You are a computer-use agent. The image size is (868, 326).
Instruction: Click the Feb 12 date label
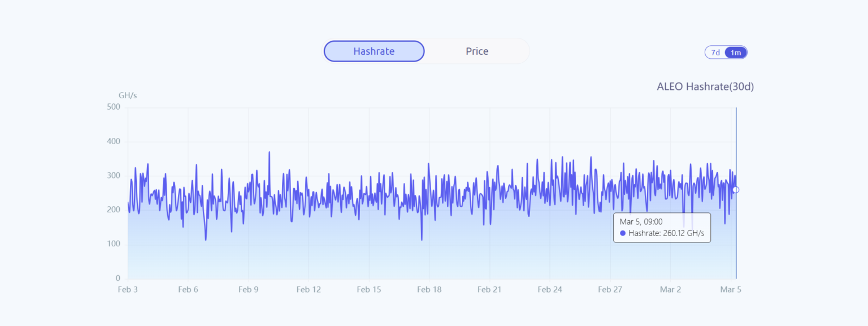point(309,289)
